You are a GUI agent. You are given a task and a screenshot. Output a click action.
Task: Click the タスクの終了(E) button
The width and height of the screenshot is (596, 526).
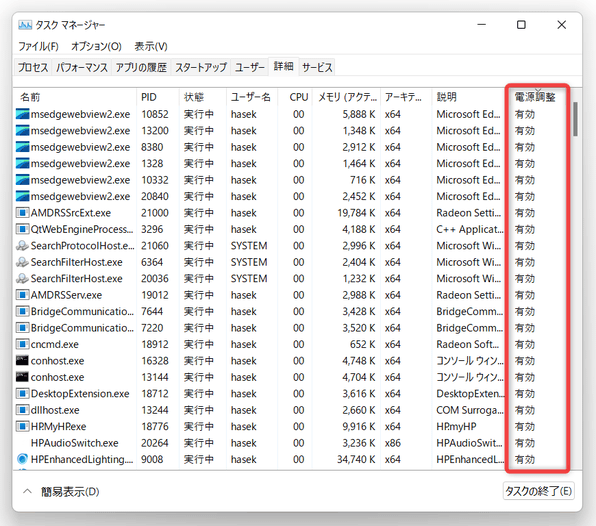pyautogui.click(x=538, y=491)
